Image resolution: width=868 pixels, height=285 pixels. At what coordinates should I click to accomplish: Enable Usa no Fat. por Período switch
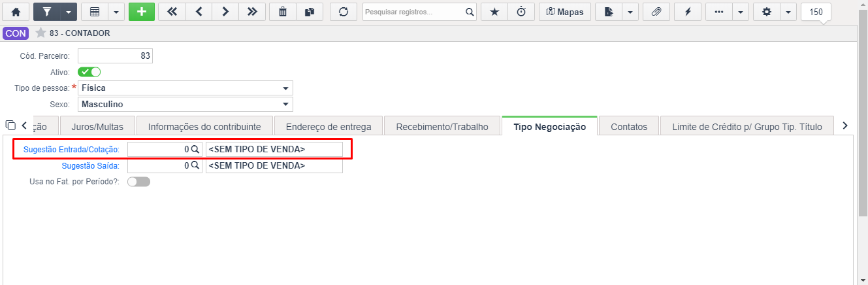[x=138, y=182]
